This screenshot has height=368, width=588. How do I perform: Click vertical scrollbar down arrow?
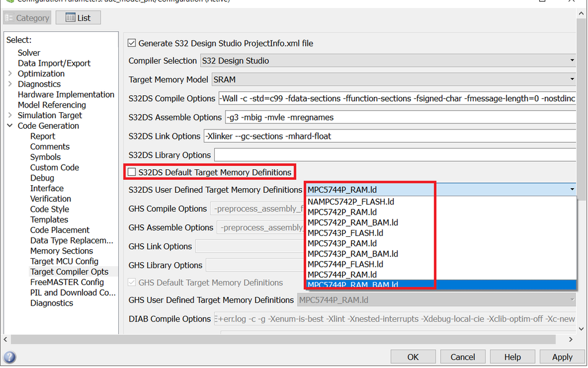(x=582, y=329)
